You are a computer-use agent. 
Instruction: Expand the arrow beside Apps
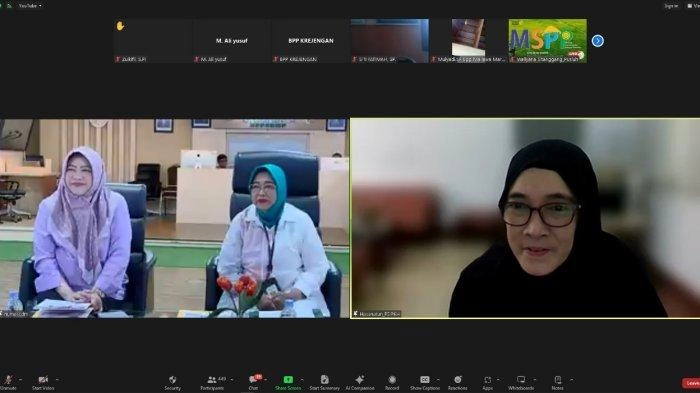(498, 380)
